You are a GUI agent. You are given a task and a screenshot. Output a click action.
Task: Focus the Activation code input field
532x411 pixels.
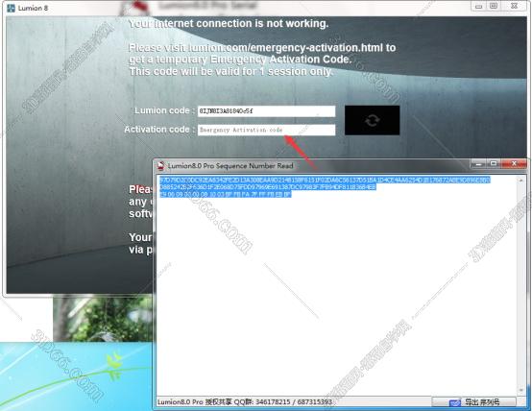point(266,130)
